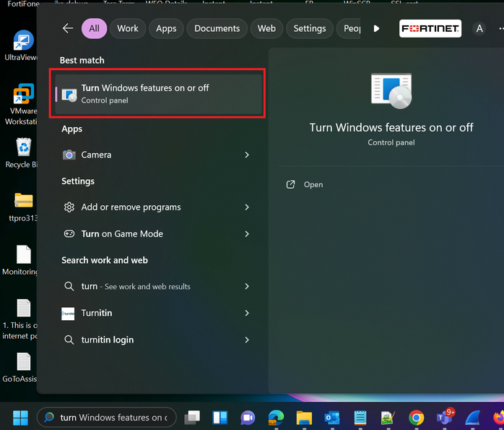Image resolution: width=504 pixels, height=430 pixels.
Task: Launch the Chat camera app on taskbar
Action: (248, 418)
